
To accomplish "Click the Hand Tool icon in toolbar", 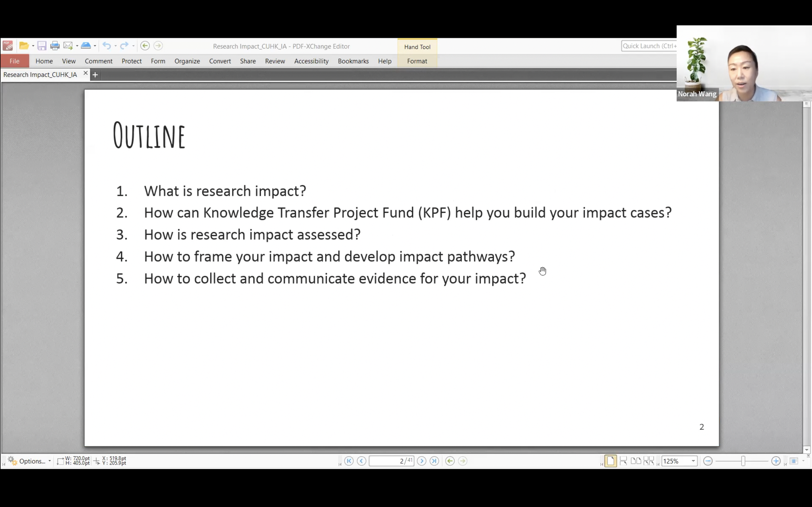I will (x=417, y=47).
